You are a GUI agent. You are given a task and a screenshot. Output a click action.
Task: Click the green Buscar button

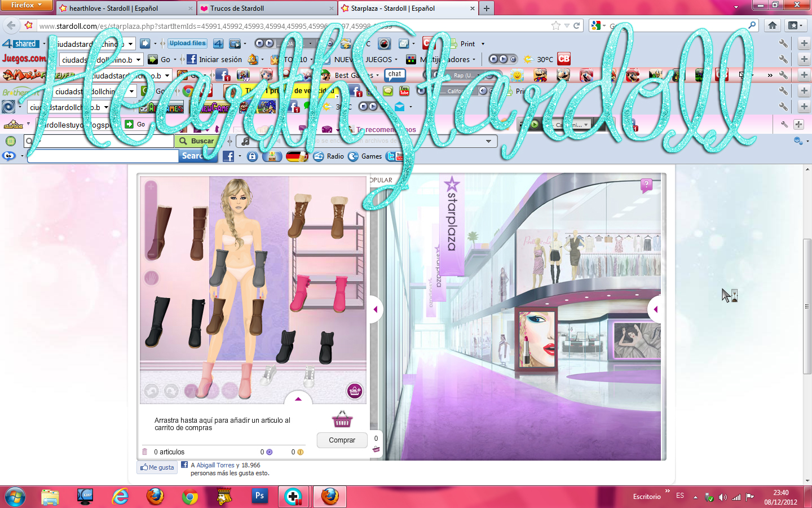pyautogui.click(x=197, y=141)
